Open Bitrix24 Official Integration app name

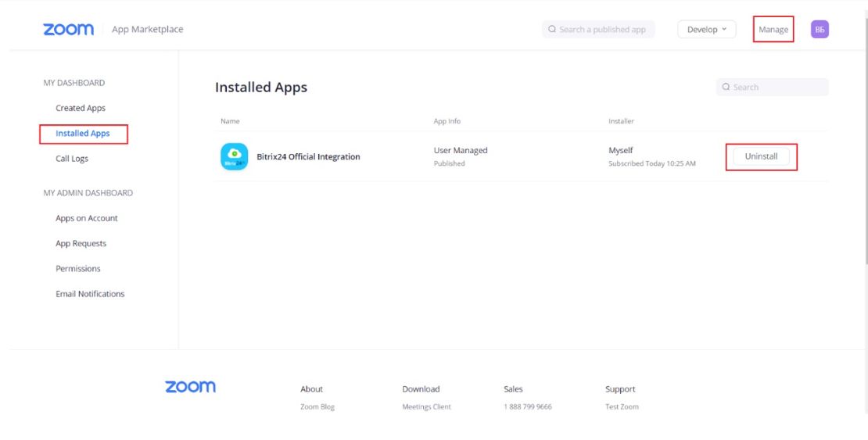[x=308, y=156]
